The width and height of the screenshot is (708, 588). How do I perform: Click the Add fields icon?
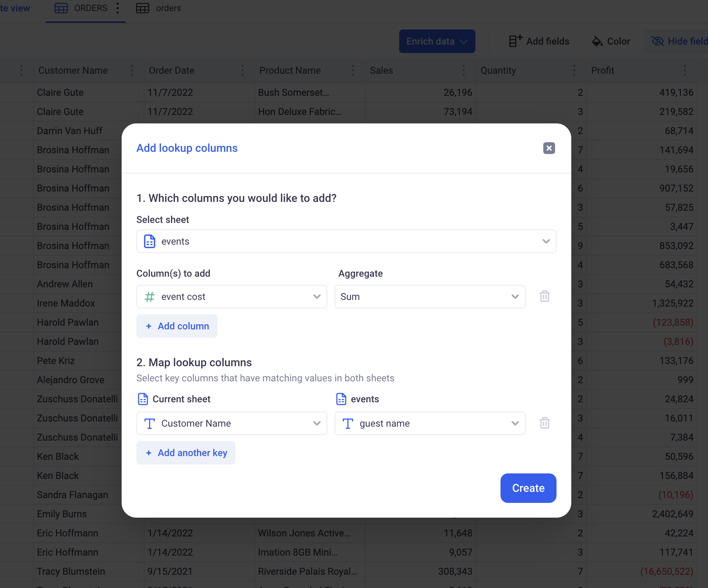pos(515,41)
